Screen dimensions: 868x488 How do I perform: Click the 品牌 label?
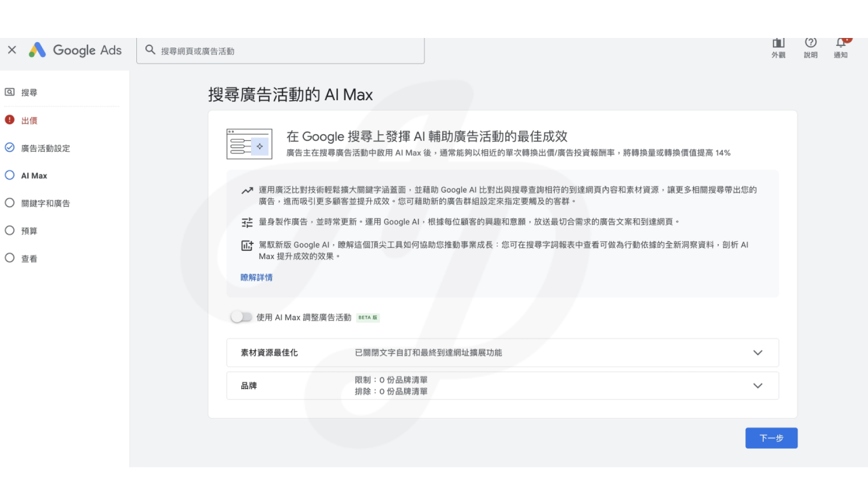tap(249, 386)
